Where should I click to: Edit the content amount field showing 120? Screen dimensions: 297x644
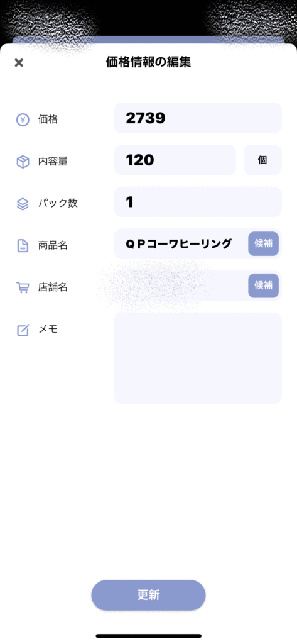click(175, 160)
